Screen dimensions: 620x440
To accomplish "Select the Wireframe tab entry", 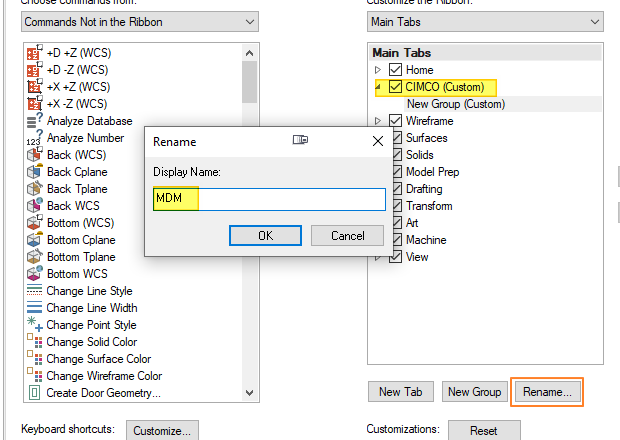I will click(x=429, y=121).
